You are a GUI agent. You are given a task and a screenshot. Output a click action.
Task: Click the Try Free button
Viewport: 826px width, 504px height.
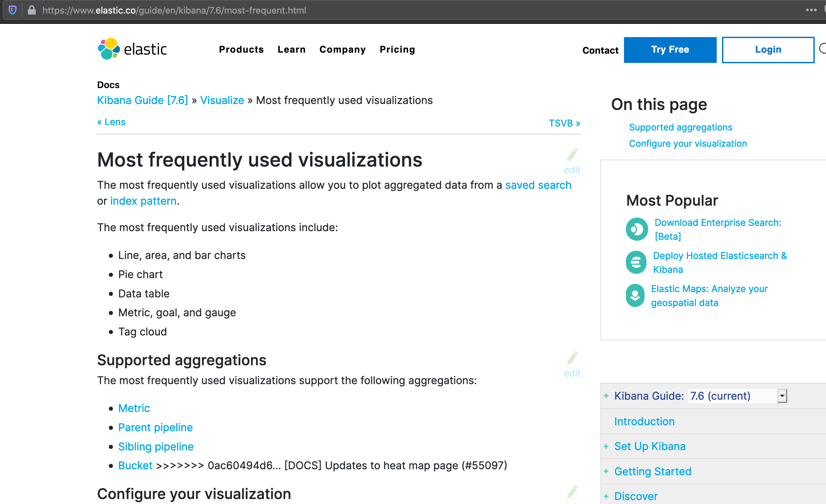(670, 50)
